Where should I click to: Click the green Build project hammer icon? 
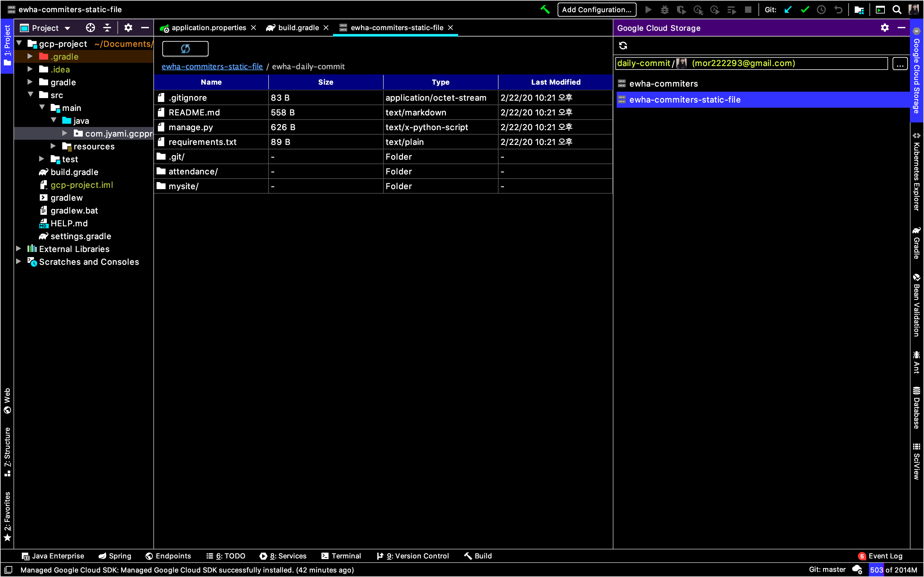(545, 10)
